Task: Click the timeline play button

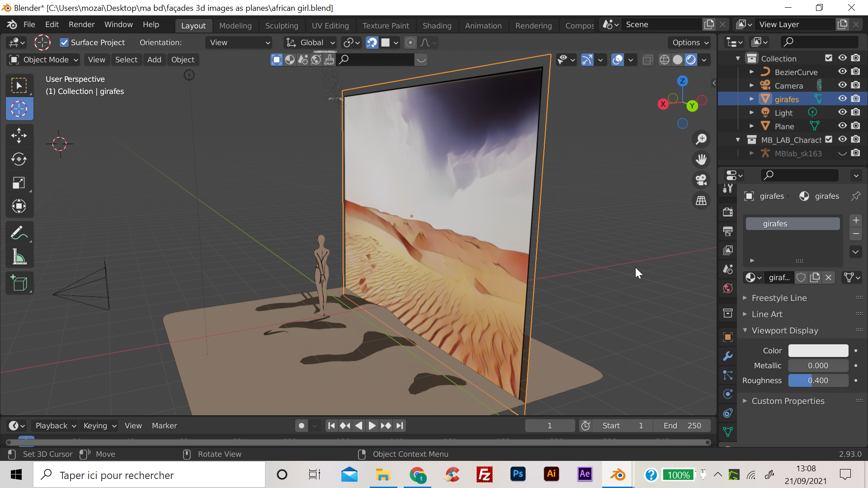Action: [372, 426]
